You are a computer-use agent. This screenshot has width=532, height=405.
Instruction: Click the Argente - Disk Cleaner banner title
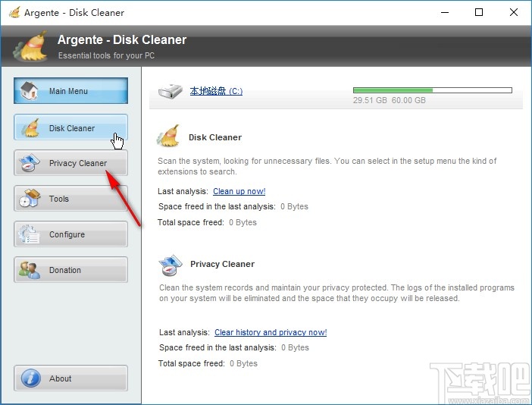coord(122,39)
